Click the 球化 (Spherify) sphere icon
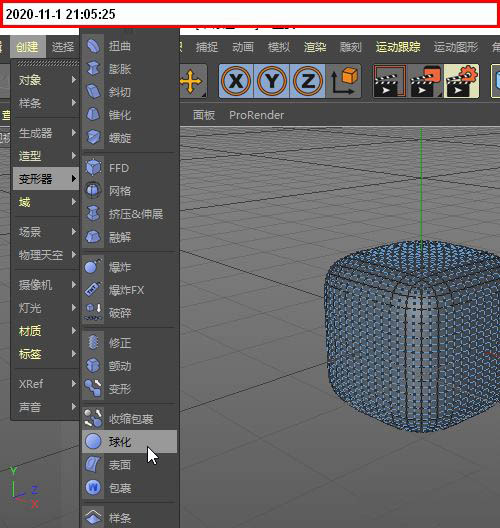 93,441
